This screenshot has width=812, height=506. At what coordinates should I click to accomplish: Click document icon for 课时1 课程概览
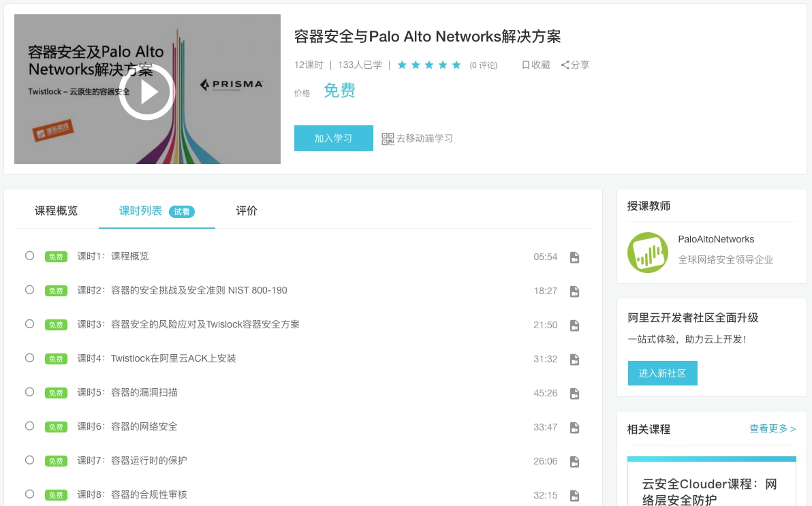[574, 257]
